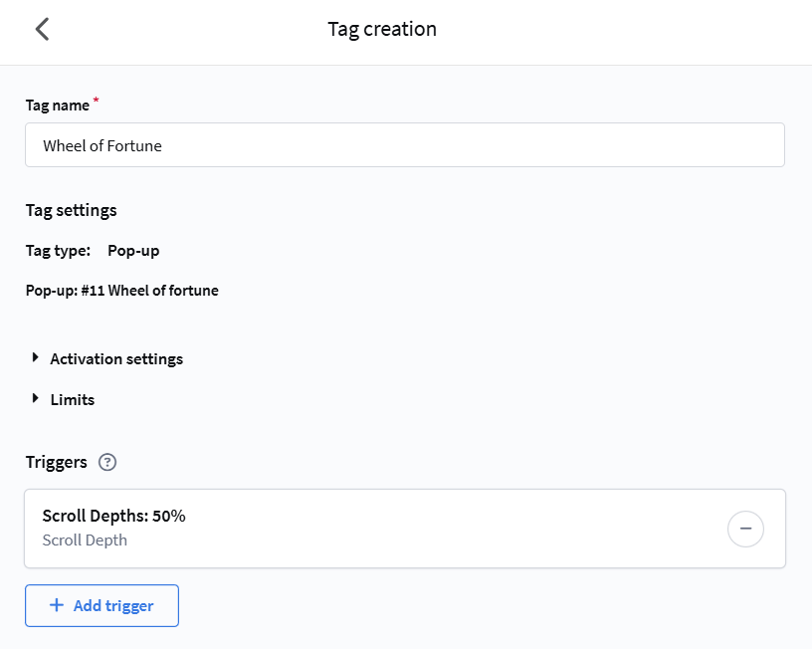Go back using the left chevron arrow
The width and height of the screenshot is (812, 649).
(42, 29)
